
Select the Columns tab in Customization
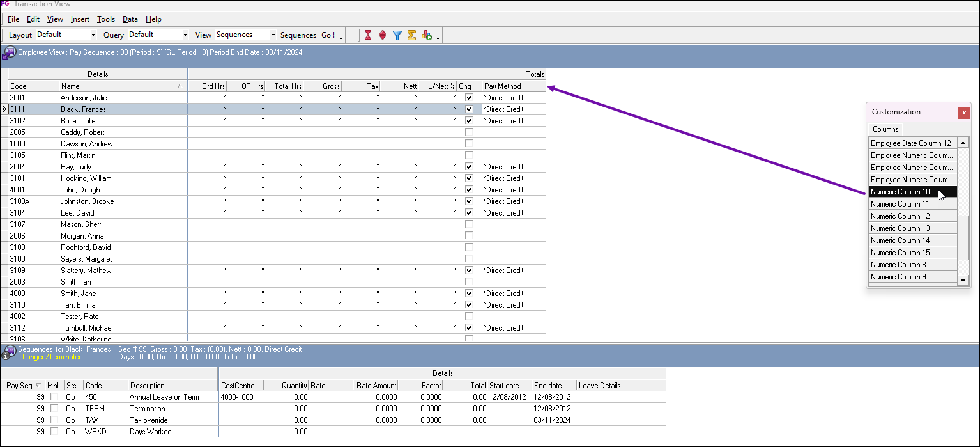click(x=885, y=129)
